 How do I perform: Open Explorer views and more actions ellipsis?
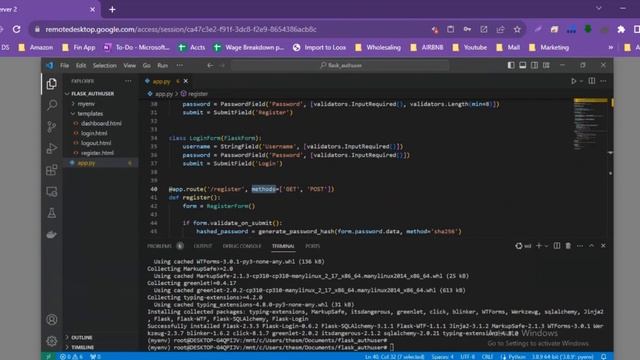(128, 81)
